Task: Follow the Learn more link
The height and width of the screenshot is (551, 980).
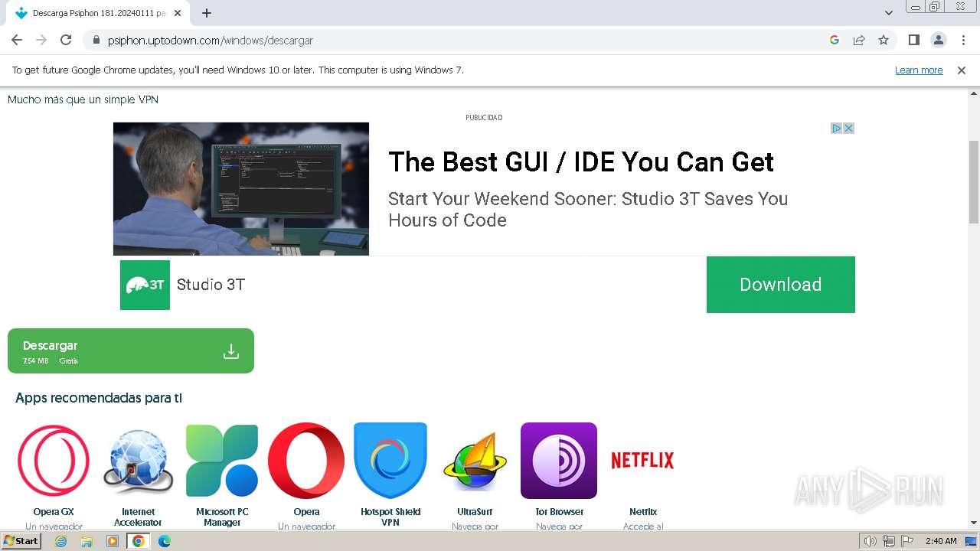Action: [x=919, y=70]
